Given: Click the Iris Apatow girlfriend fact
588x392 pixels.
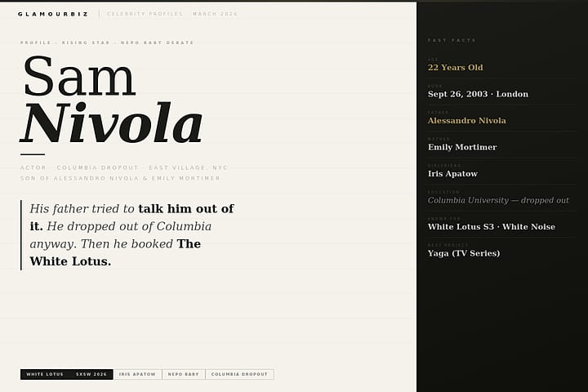Looking at the screenshot, I should [x=452, y=174].
